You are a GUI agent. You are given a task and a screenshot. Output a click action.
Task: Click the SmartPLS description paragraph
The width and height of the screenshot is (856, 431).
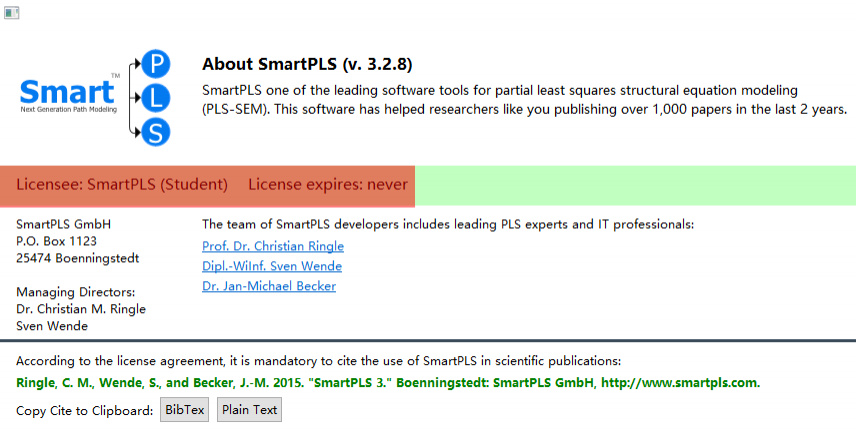pos(524,100)
